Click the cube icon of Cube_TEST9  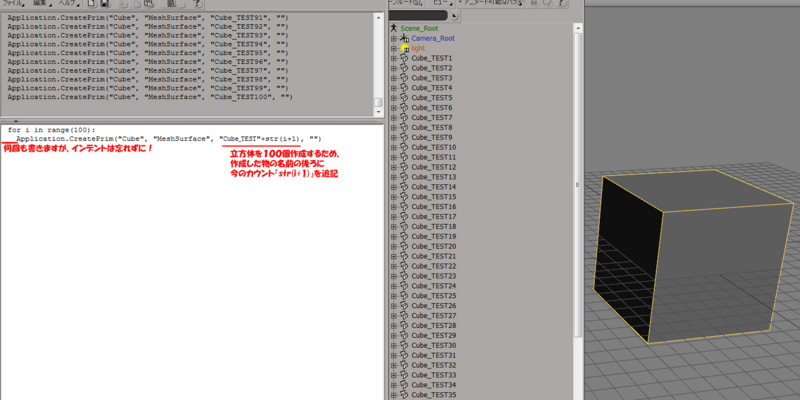point(404,137)
